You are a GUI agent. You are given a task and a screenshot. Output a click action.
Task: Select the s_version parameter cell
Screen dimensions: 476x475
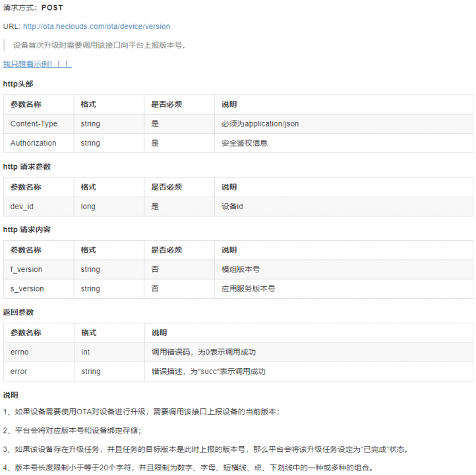click(x=38, y=289)
